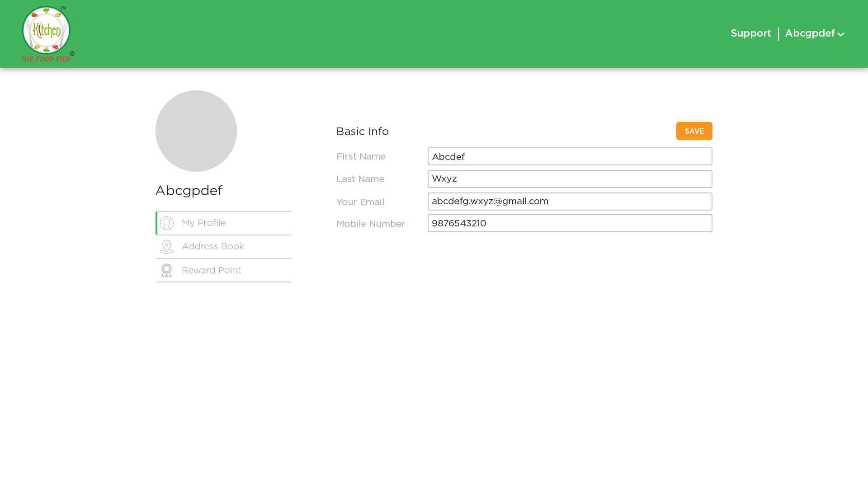The image size is (868, 488).
Task: Click the Abcgpdef name below the avatar
Action: 189,191
